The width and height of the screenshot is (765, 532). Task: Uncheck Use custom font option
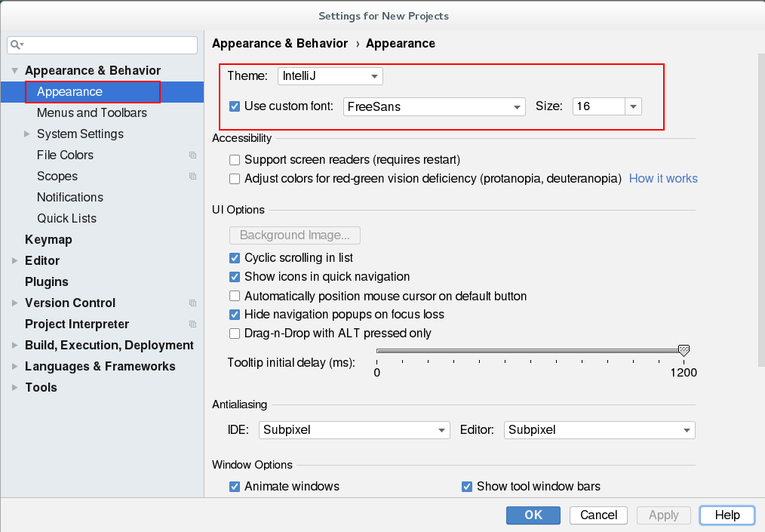[x=235, y=106]
